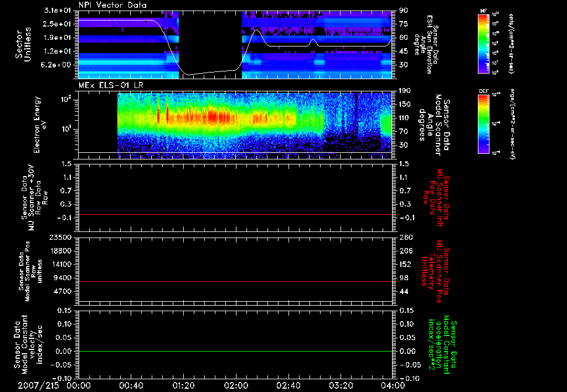Click the "70" scanner angle tick label
Viewport: 567px width, 392px height.
(404, 131)
